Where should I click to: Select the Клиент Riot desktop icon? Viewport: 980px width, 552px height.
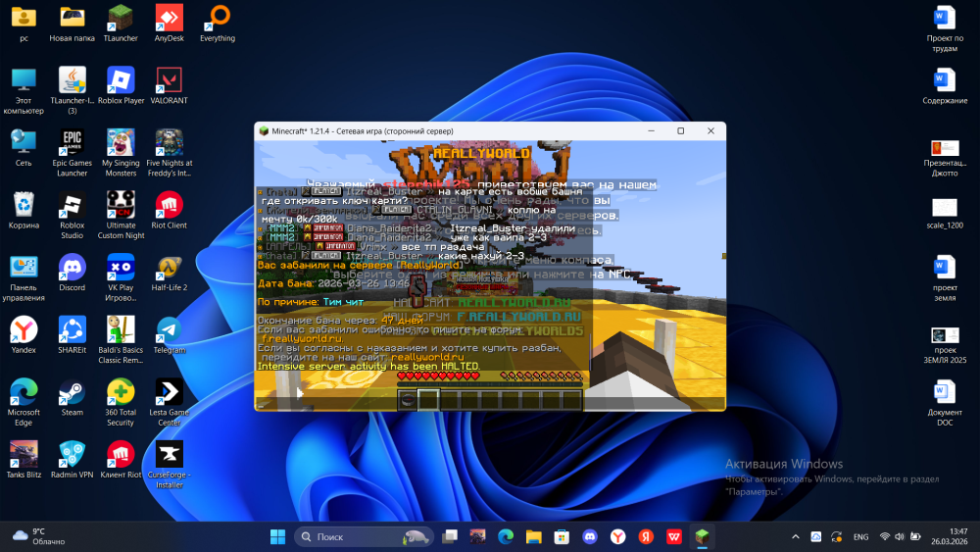[x=121, y=460]
